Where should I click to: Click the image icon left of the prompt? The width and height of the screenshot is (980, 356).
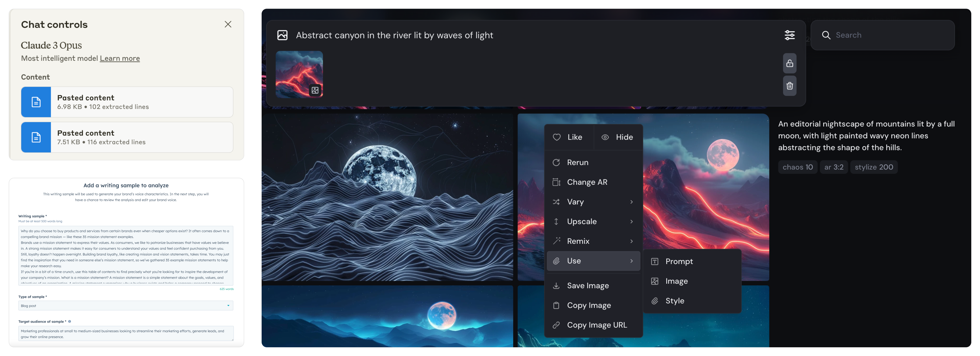click(x=282, y=35)
